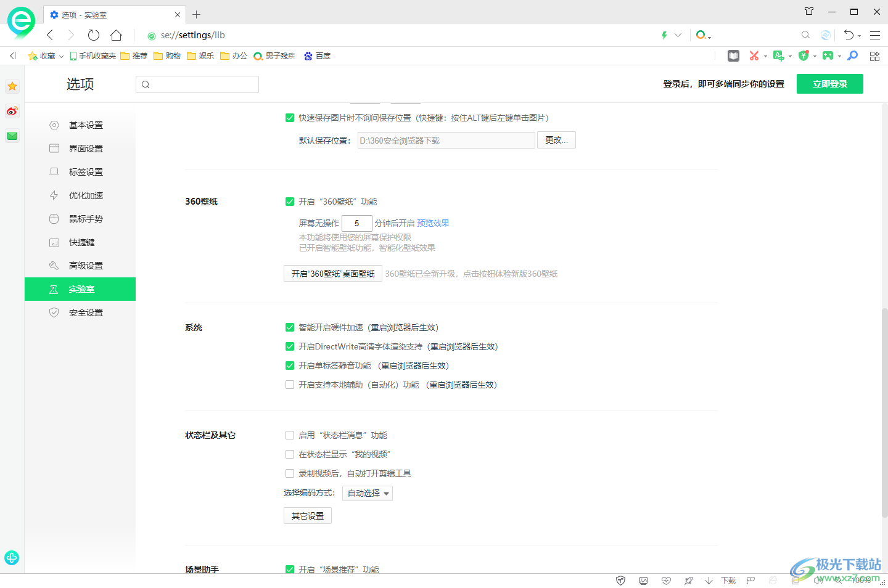Enable 启用“状态栏消息”功能

290,435
